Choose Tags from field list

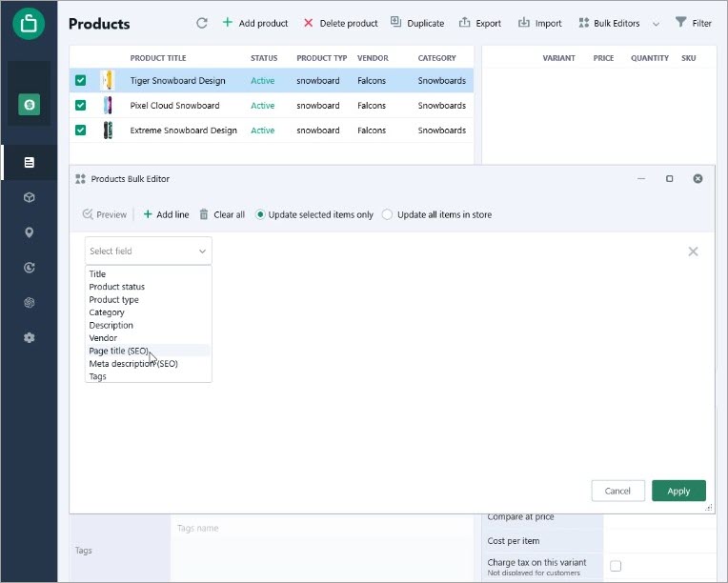pos(148,376)
